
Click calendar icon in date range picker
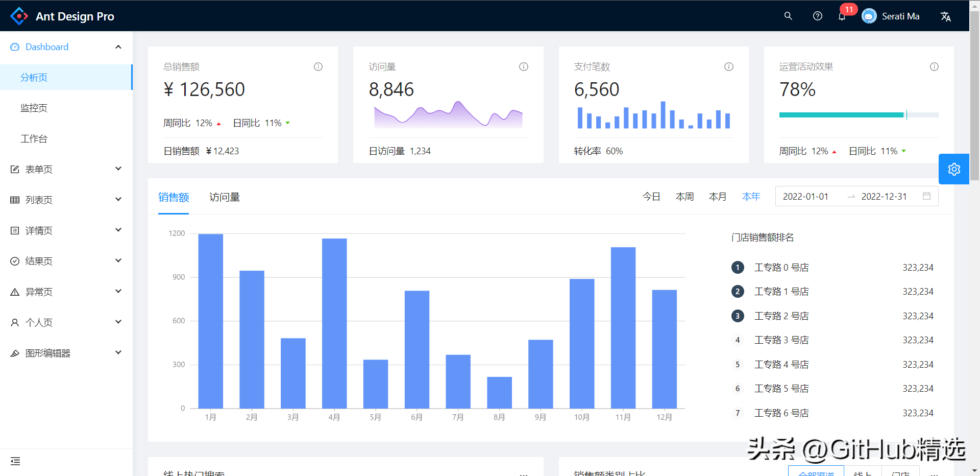(x=926, y=196)
